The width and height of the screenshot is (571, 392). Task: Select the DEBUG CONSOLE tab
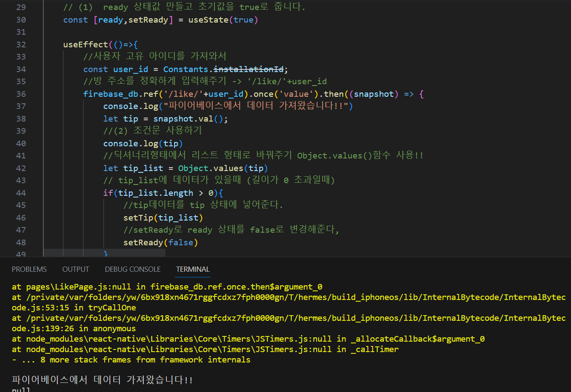click(132, 269)
